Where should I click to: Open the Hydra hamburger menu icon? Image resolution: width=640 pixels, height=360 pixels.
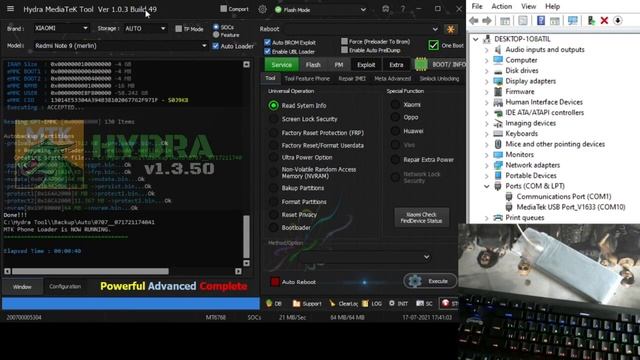pyautogui.click(x=10, y=9)
